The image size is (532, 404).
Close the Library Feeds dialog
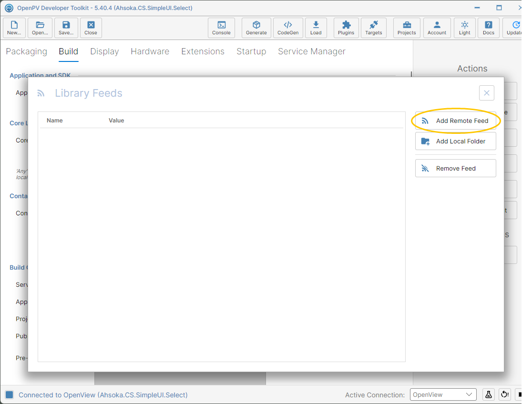(x=487, y=93)
